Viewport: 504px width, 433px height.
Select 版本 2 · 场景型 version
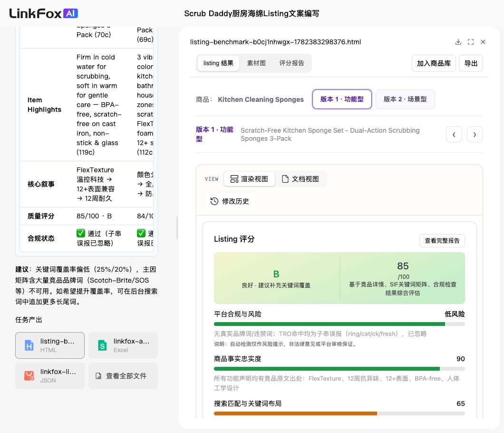405,99
